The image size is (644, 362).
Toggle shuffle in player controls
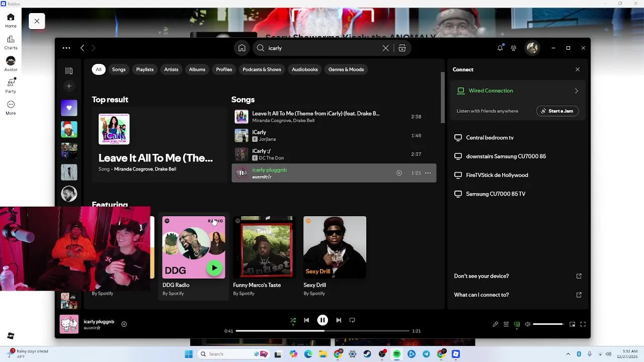293,320
